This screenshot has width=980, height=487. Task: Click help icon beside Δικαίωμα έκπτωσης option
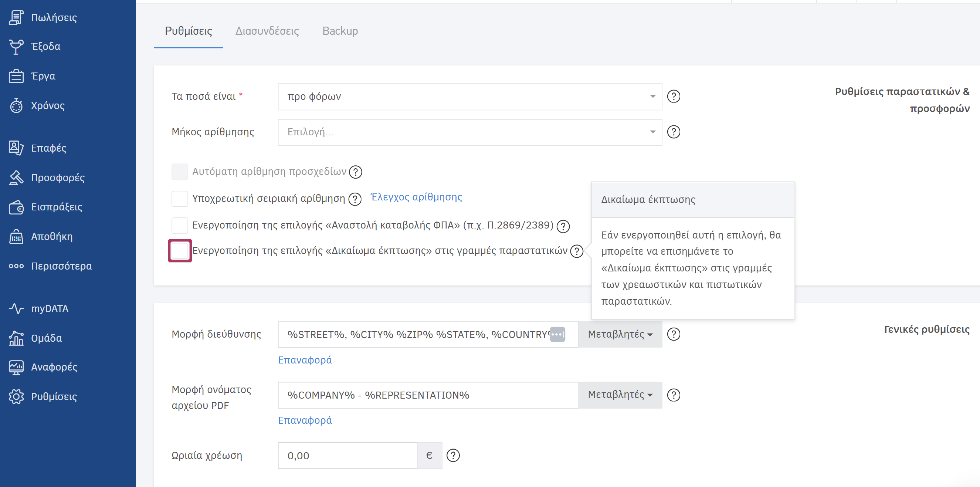(577, 251)
